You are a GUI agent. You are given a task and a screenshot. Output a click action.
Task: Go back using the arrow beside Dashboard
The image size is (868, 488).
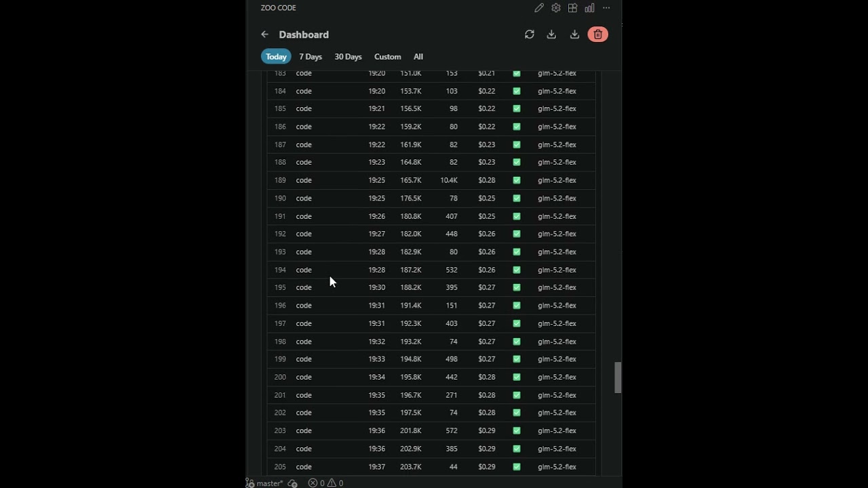265,35
